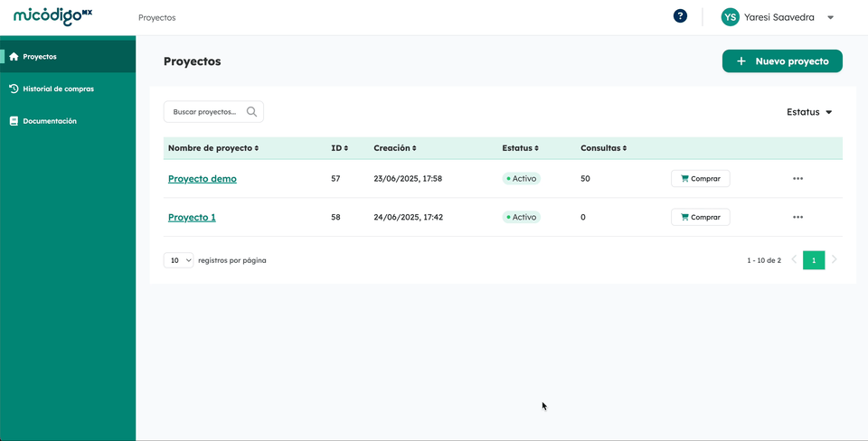The image size is (868, 441).
Task: Click the YS user avatar
Action: [731, 17]
